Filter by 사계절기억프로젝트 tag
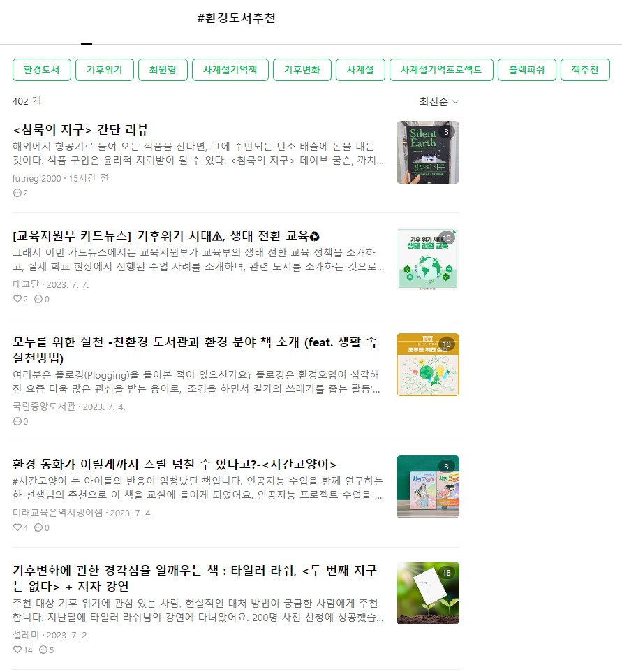622x672 pixels. (x=441, y=70)
